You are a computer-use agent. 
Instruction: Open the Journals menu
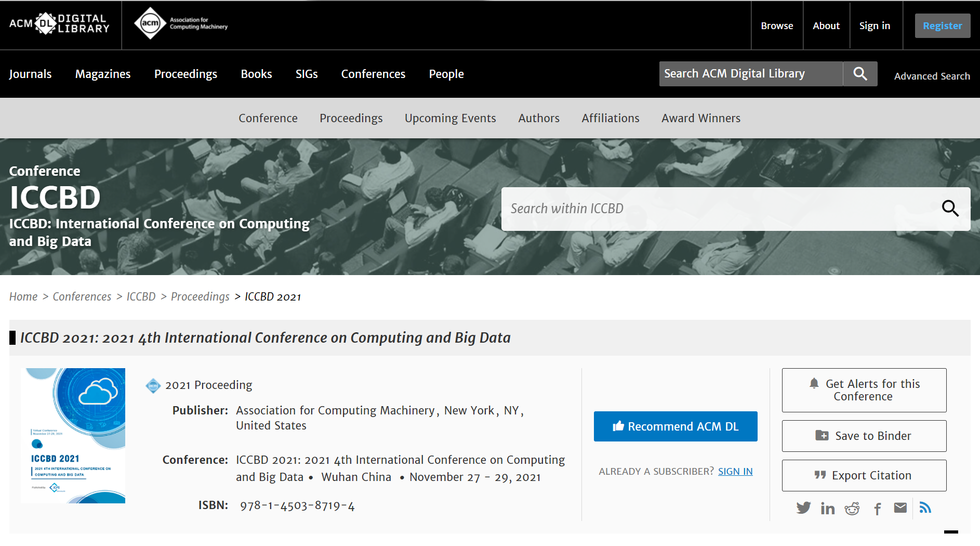(x=30, y=74)
